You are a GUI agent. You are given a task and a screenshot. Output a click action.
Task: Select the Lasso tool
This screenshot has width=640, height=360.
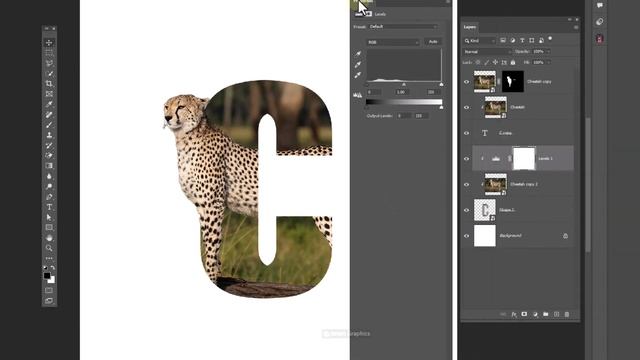[49, 63]
